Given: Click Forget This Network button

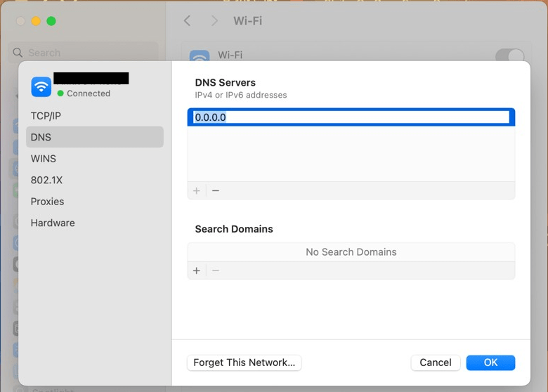Looking at the screenshot, I should (x=244, y=362).
